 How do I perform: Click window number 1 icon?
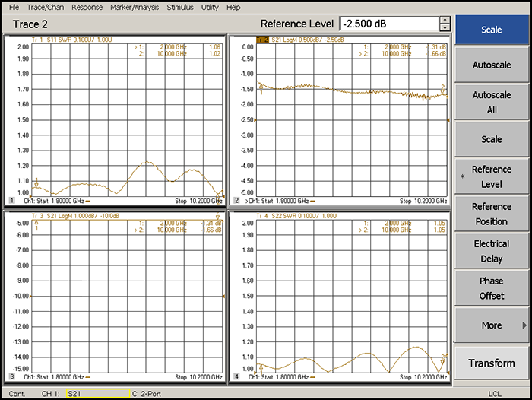[x=11, y=200]
